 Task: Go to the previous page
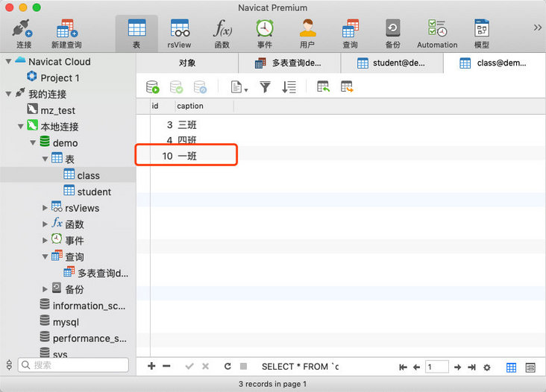(416, 367)
